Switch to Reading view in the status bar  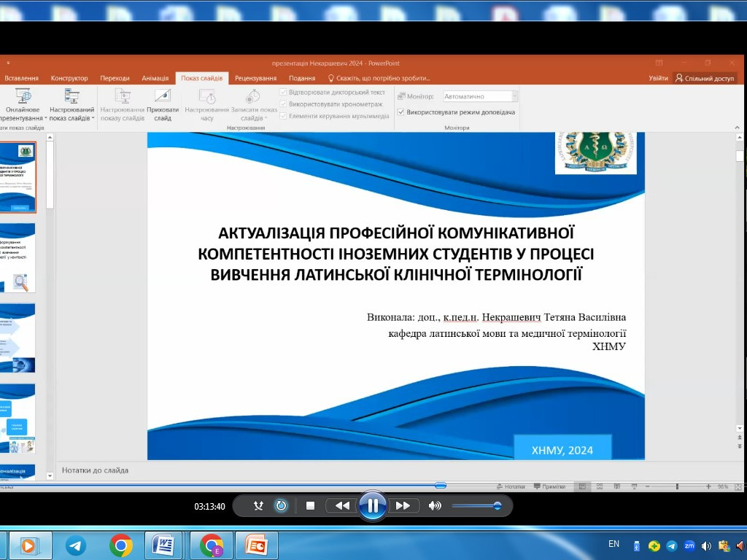click(x=617, y=486)
